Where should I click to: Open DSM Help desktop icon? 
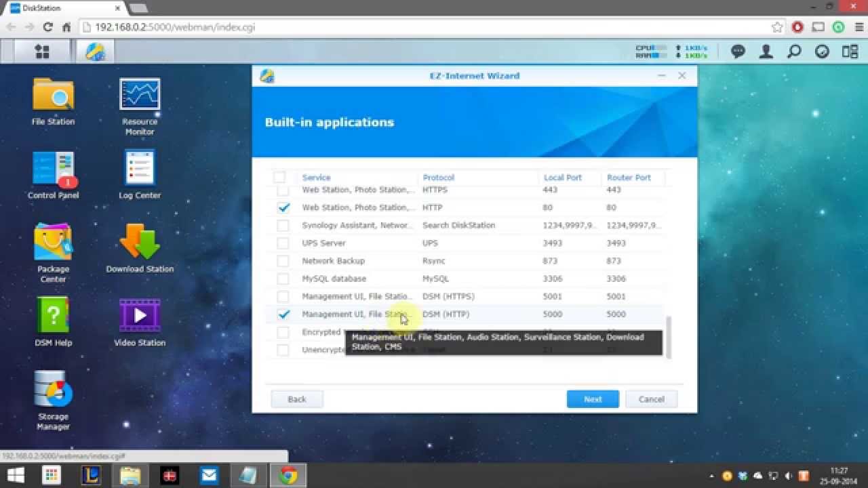53,323
